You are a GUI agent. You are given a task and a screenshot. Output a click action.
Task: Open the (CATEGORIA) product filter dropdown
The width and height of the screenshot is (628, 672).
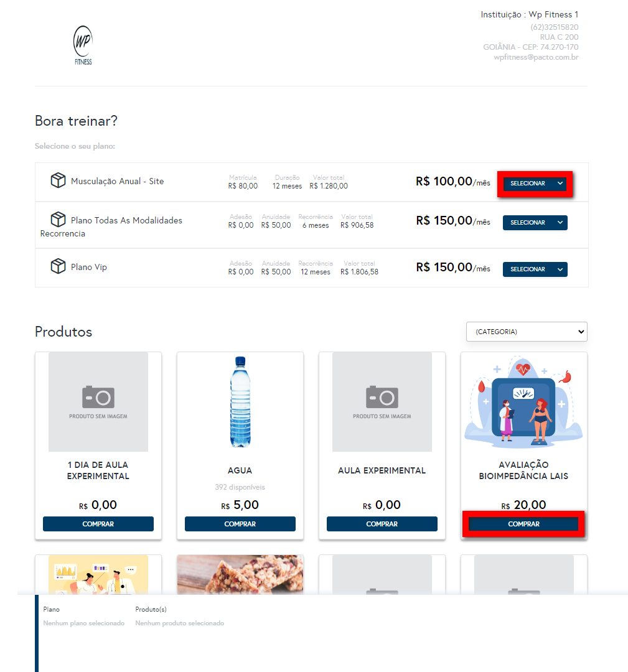point(527,332)
